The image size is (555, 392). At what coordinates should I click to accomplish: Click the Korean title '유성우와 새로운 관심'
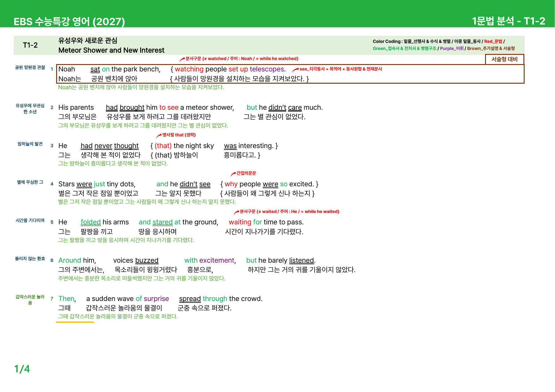coord(88,40)
